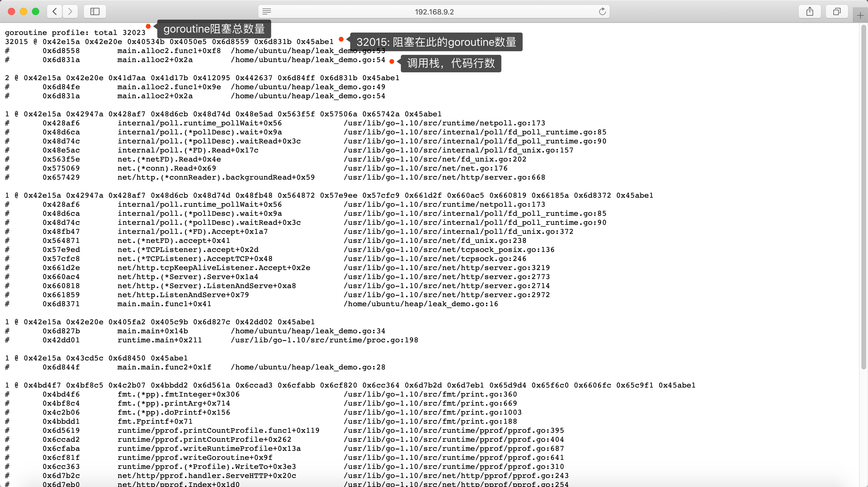
Task: Click the leak_demo.go:54 path after main.alloc2+0x2a under 32015
Action: tap(308, 60)
